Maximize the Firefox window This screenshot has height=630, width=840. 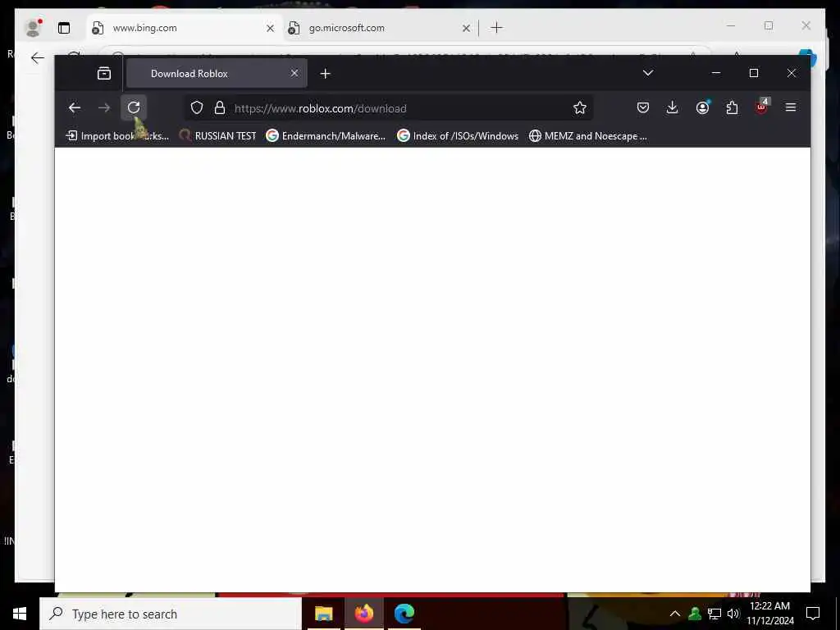click(754, 73)
